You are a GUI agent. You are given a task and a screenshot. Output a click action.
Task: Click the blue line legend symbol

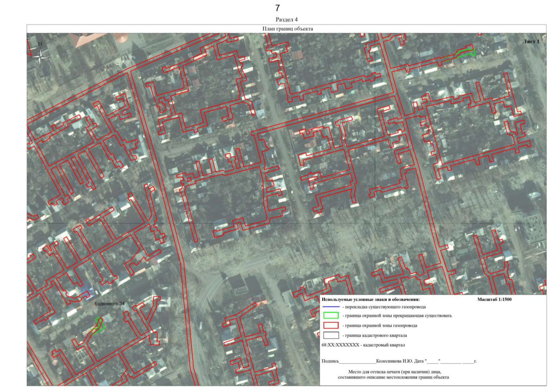point(331,307)
